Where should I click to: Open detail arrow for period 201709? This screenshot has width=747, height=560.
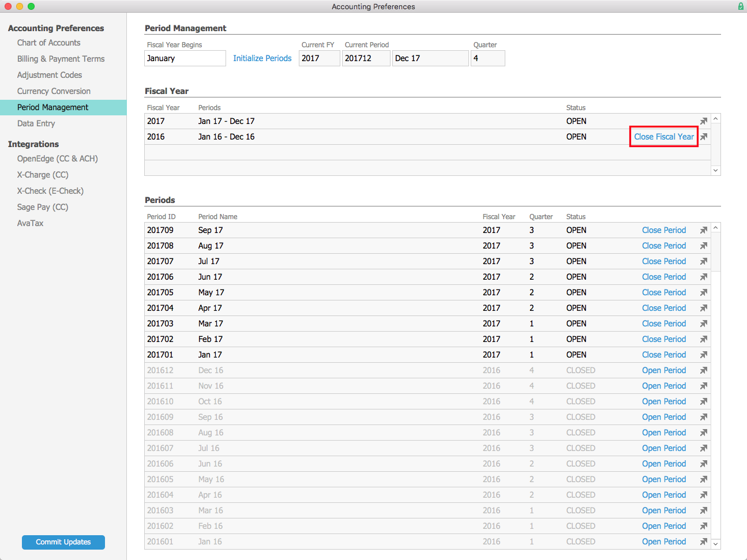click(x=704, y=230)
